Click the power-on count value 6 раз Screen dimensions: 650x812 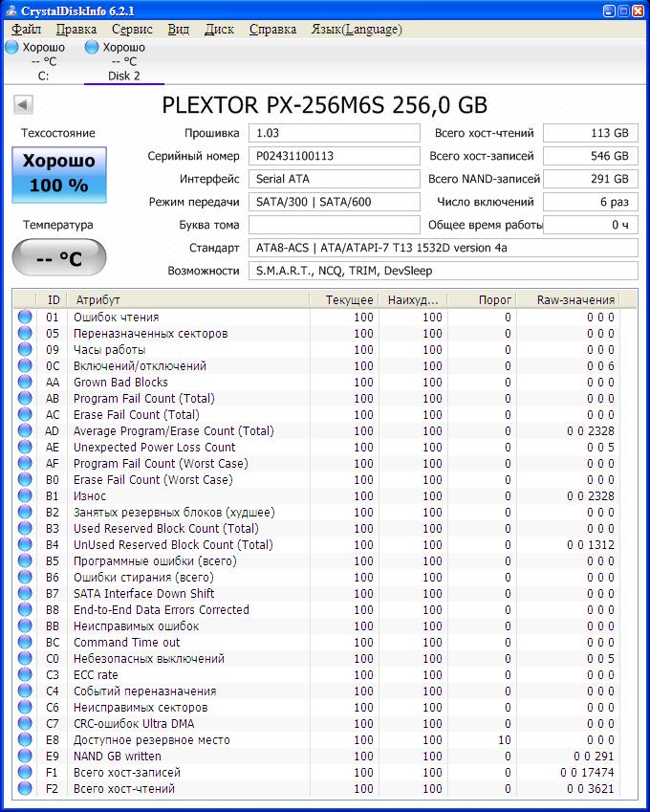[591, 202]
